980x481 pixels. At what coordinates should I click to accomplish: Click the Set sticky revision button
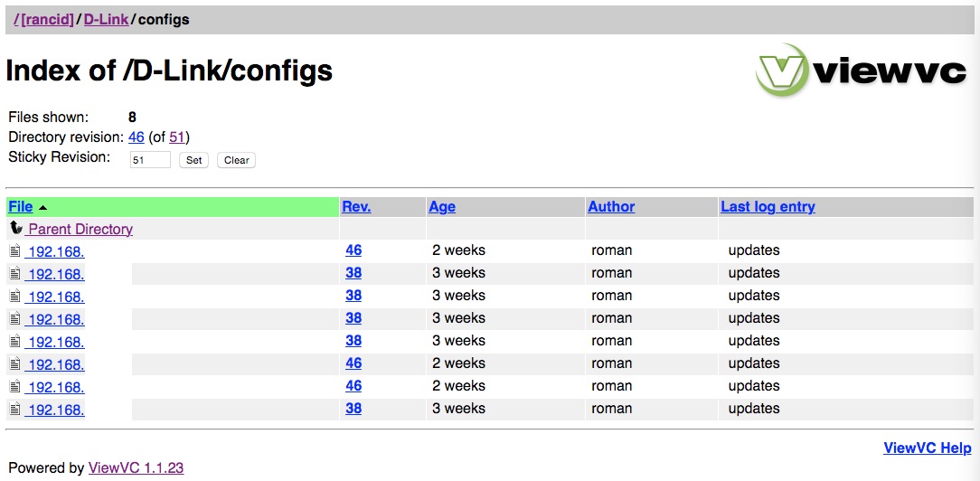point(193,160)
